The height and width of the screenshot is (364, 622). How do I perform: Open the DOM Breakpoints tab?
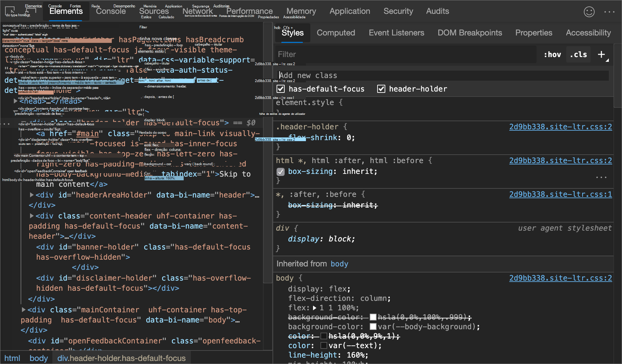click(x=470, y=33)
